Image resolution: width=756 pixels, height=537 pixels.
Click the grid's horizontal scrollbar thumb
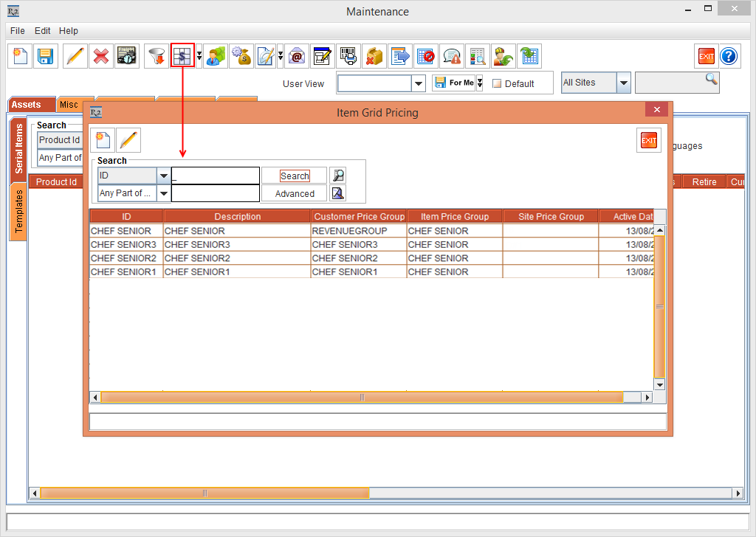(x=362, y=398)
